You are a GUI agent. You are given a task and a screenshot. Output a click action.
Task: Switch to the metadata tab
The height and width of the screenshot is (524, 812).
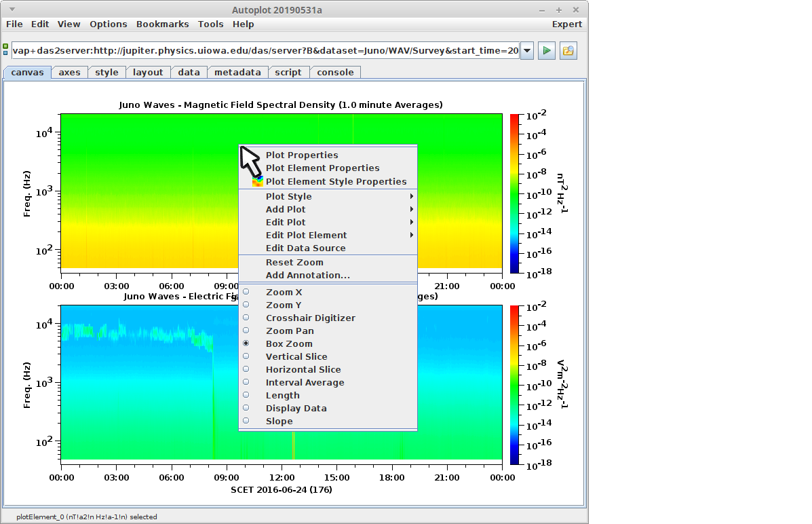[237, 73]
